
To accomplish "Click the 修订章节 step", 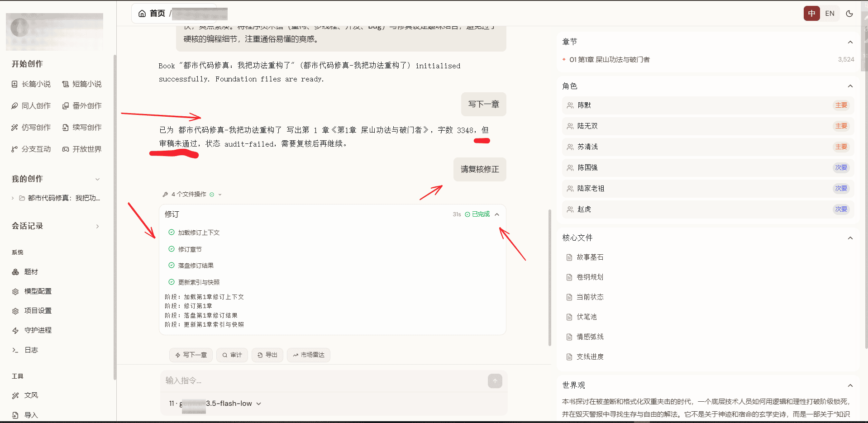I will [x=185, y=249].
